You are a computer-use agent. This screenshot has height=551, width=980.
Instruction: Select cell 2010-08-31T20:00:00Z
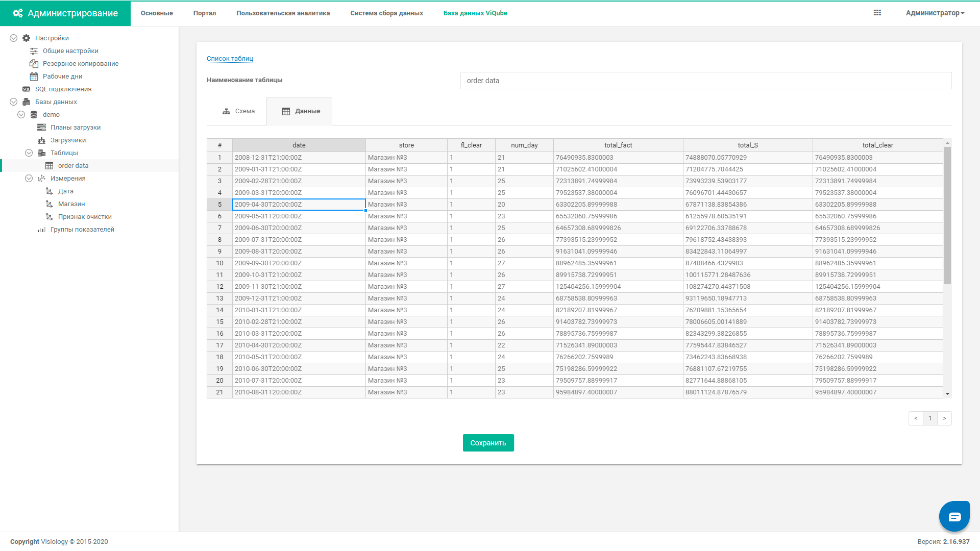tap(299, 392)
